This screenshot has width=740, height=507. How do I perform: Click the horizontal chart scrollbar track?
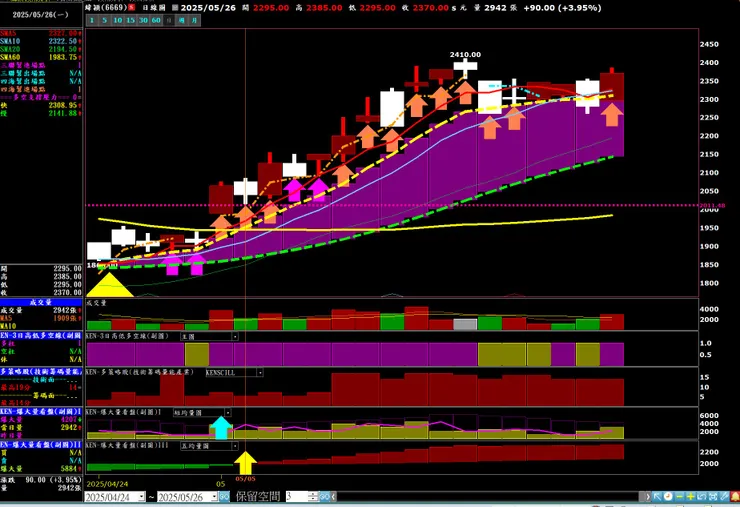click(x=490, y=497)
